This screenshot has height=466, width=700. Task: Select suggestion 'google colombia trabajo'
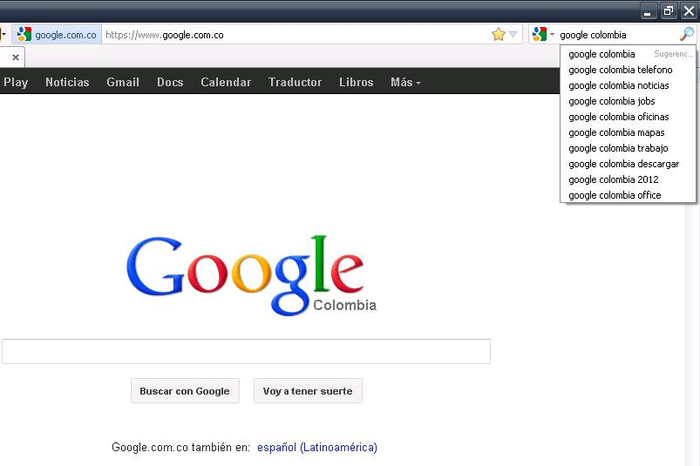pyautogui.click(x=628, y=148)
